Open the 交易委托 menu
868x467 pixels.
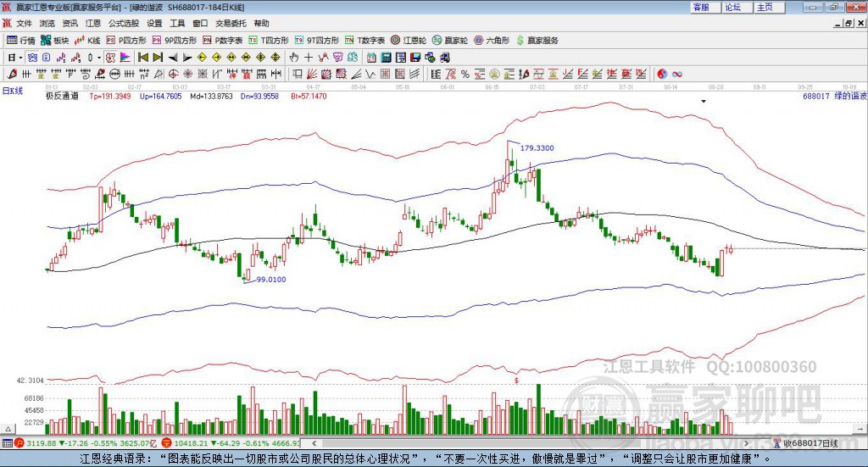click(231, 23)
